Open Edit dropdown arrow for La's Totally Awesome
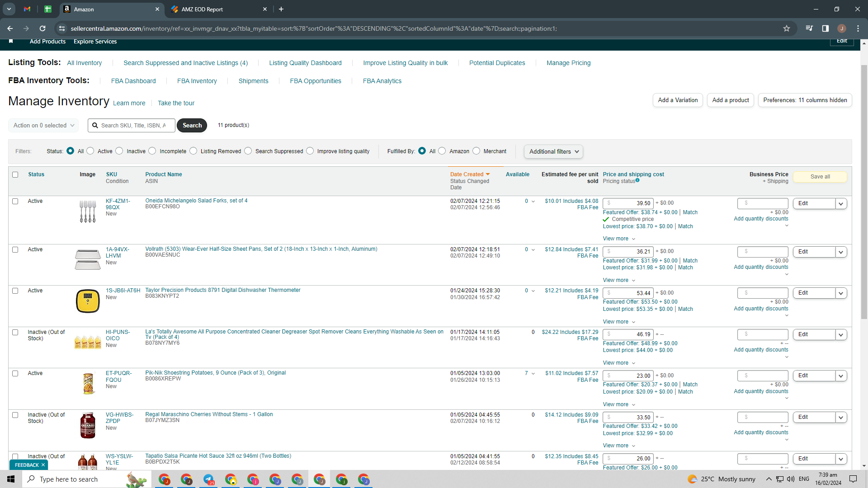The height and width of the screenshot is (488, 868). point(841,335)
